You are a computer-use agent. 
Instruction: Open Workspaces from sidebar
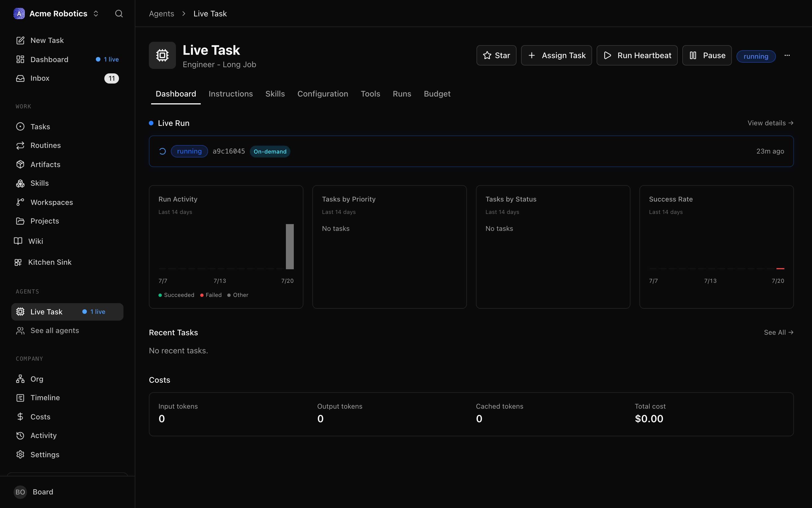[67, 202]
